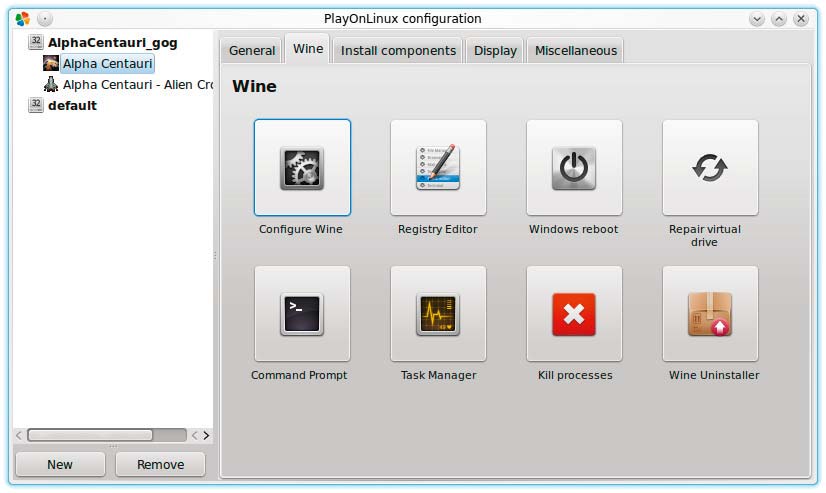
Task: Trigger a Windows reboot
Action: (x=574, y=167)
